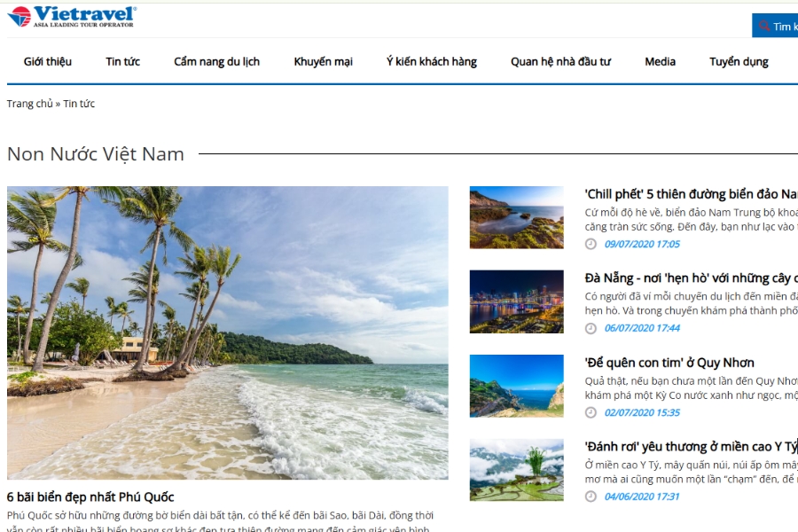Image resolution: width=798 pixels, height=532 pixels.
Task: Click the Phú Quốc beach large image
Action: 228,332
